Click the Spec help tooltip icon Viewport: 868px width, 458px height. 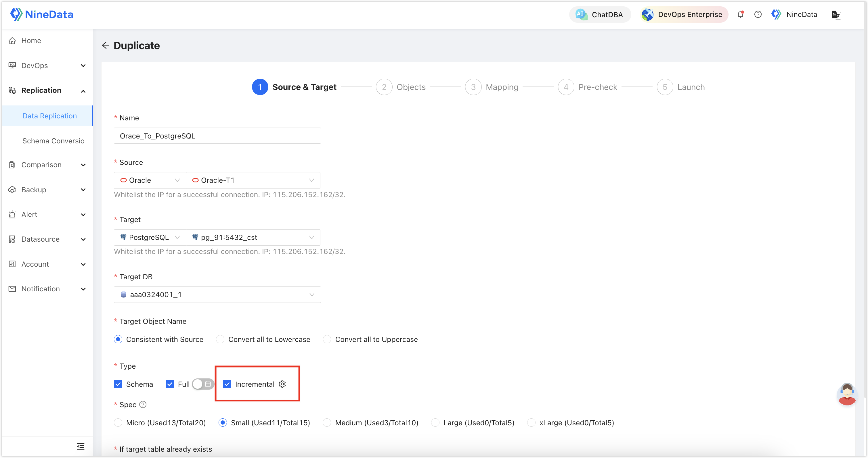click(143, 405)
